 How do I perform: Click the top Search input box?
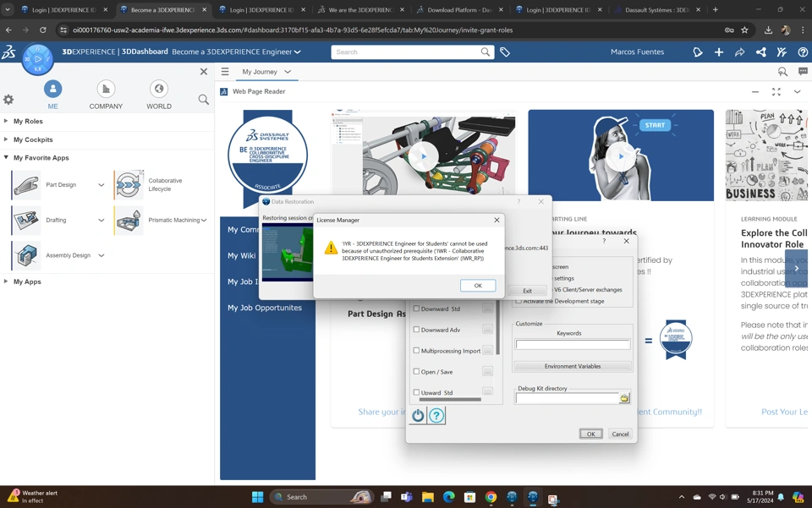(408, 52)
